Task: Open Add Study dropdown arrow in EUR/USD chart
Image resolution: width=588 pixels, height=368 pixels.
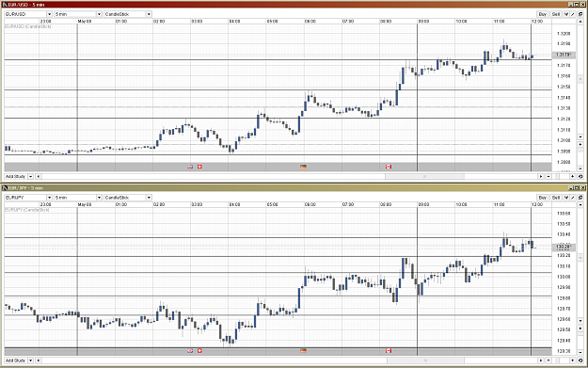Action: point(30,176)
